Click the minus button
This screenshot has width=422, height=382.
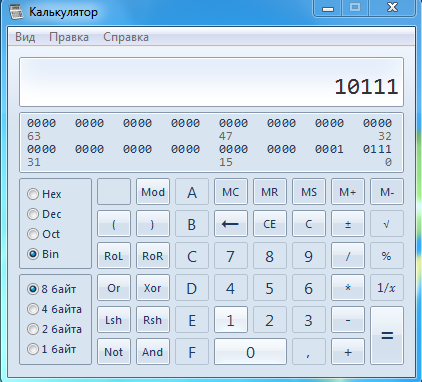(348, 320)
